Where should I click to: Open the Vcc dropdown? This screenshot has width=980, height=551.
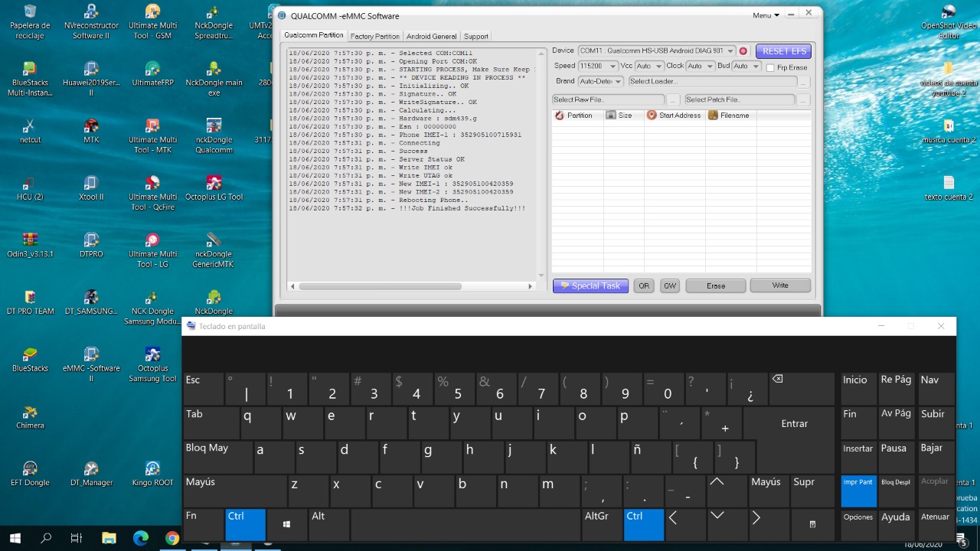658,67
